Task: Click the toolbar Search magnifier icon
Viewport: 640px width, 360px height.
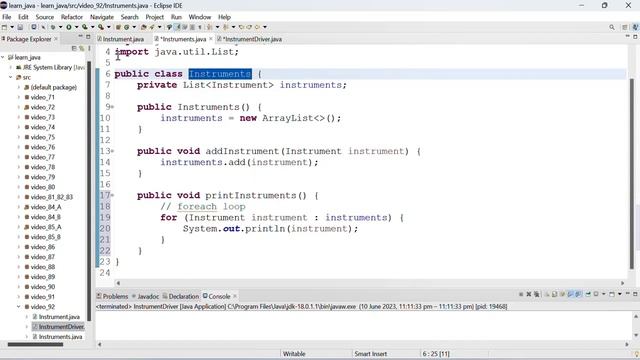Action: pyautogui.click(x=612, y=27)
